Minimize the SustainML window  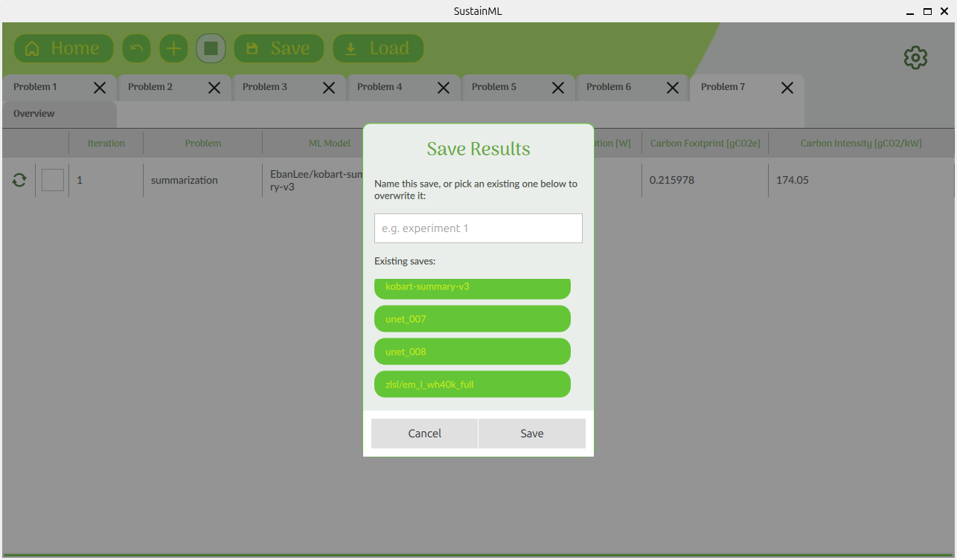click(910, 11)
